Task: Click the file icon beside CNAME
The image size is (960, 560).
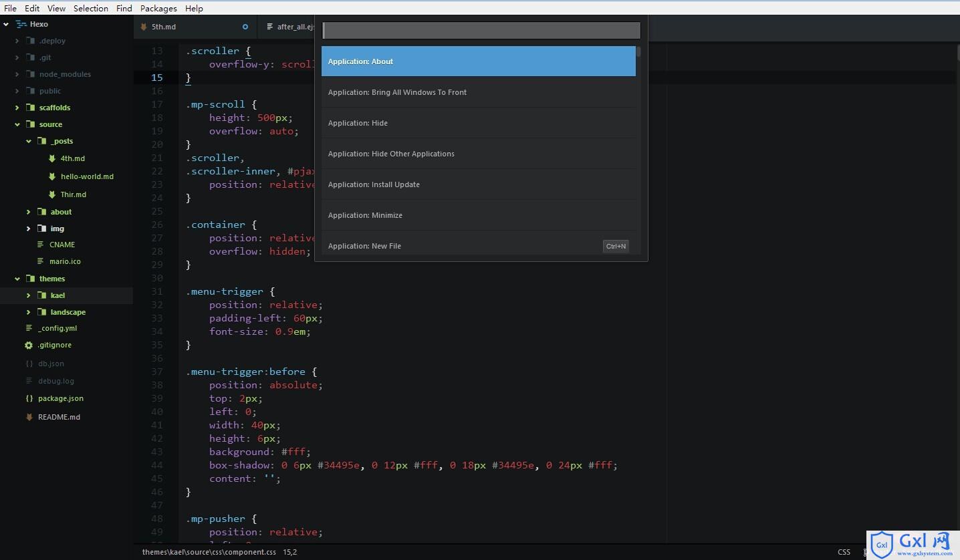Action: (x=41, y=245)
